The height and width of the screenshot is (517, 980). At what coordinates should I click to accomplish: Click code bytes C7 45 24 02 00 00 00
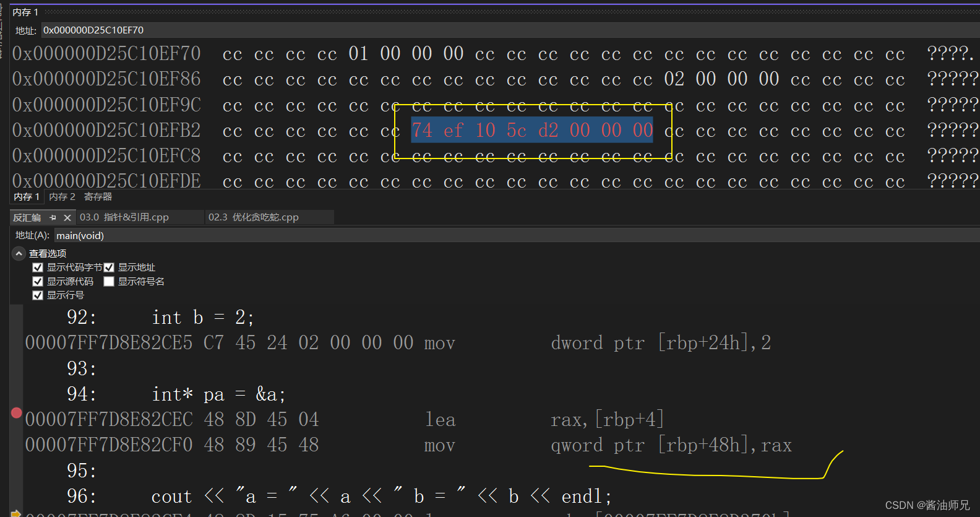tap(308, 343)
